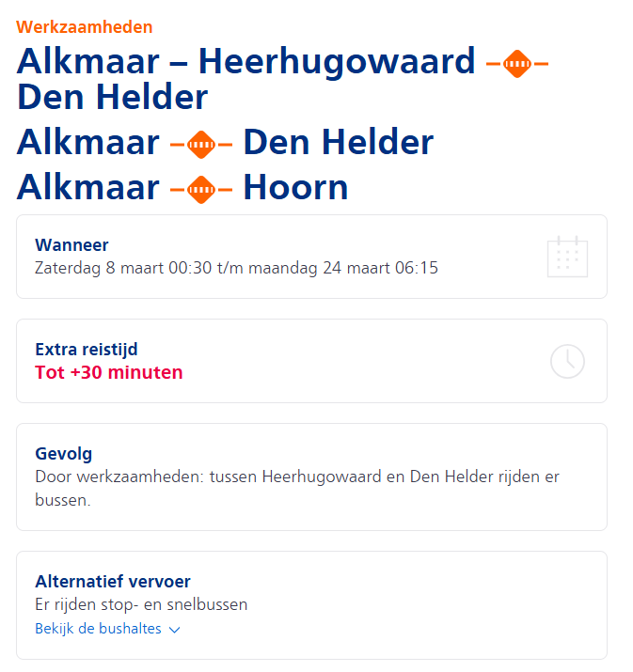The width and height of the screenshot is (633, 672).
Task: Click the red Tot +30 minuten text
Action: pyautogui.click(x=109, y=372)
